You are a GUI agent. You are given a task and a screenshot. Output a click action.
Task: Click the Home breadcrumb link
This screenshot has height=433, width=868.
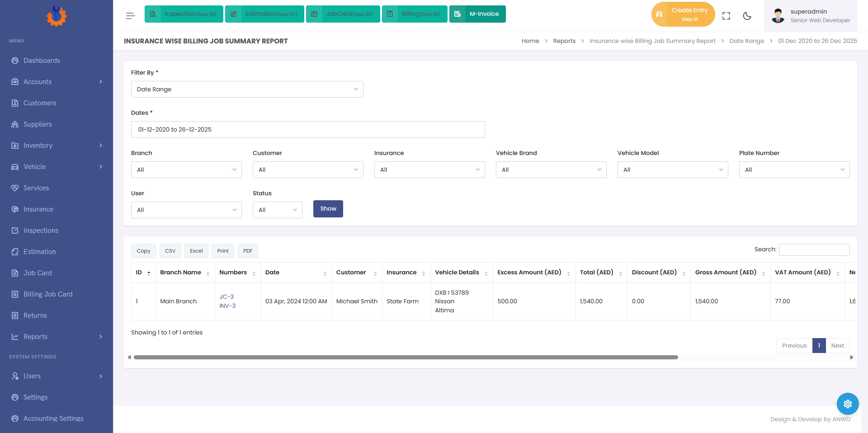(530, 41)
